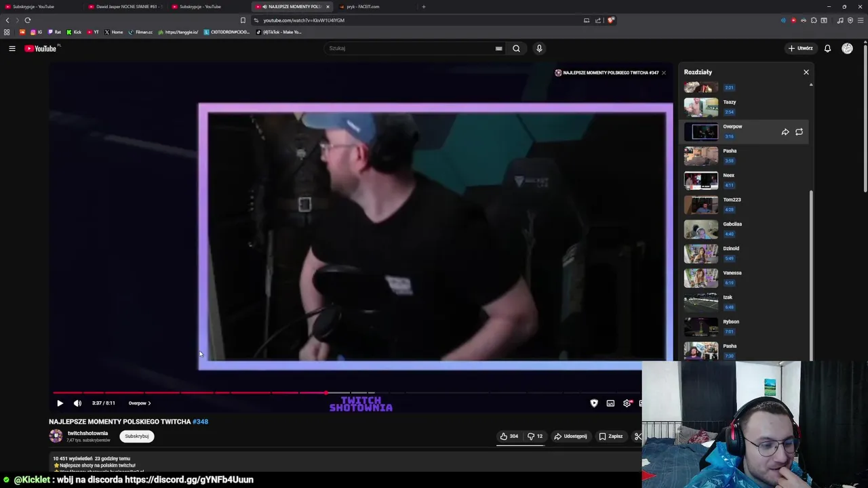Go to the YouTube home logo
868x488 pixels.
coord(41,48)
